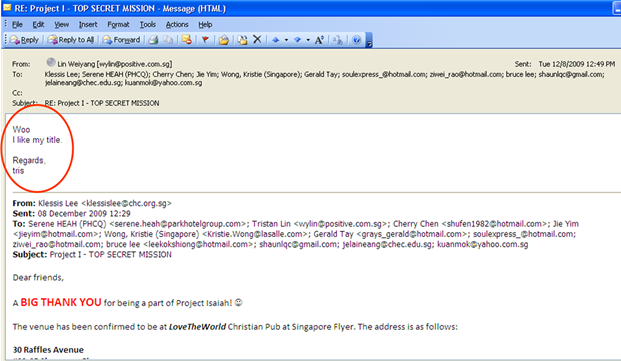Click the 'Regards,' line in reply
This screenshot has width=621, height=361.
click(29, 161)
